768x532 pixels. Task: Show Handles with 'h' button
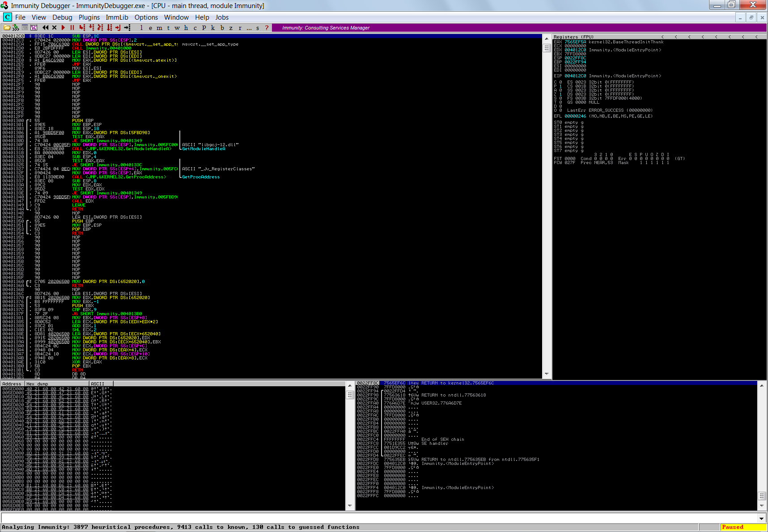click(x=186, y=28)
